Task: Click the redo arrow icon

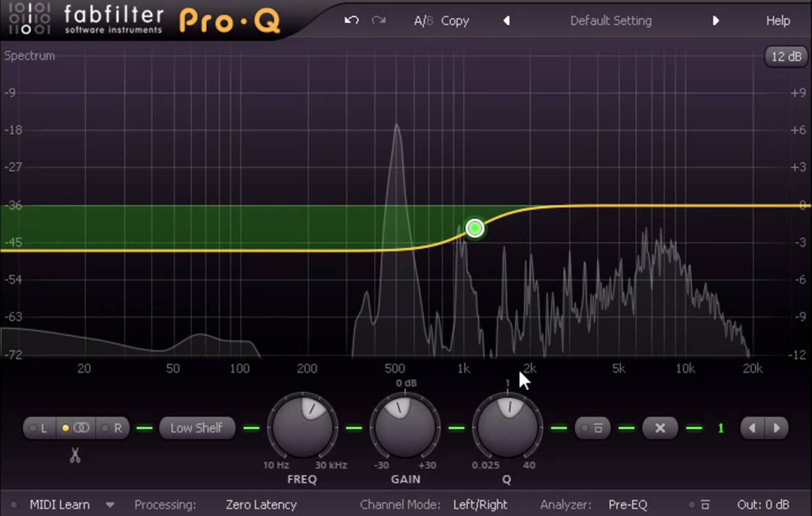Action: tap(379, 20)
